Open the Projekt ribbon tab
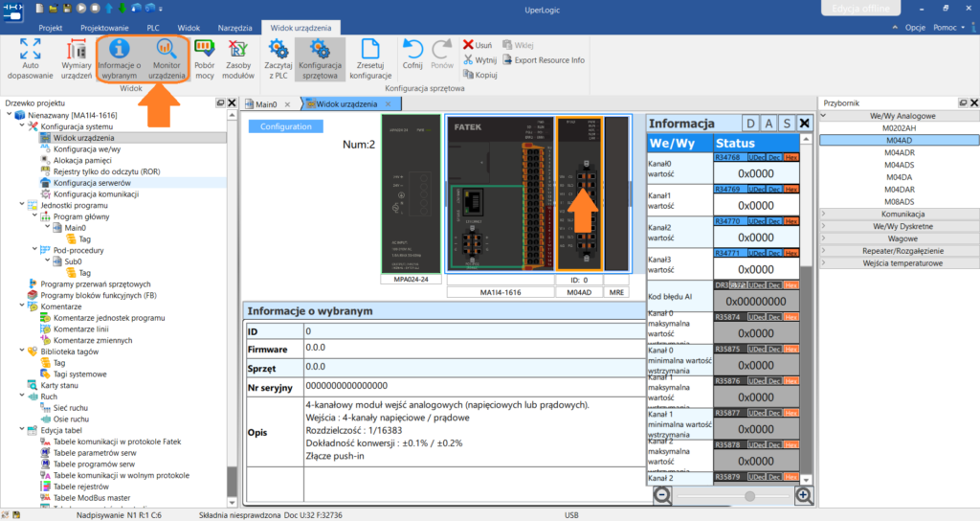Viewport: 980px width, 521px height. tap(51, 28)
